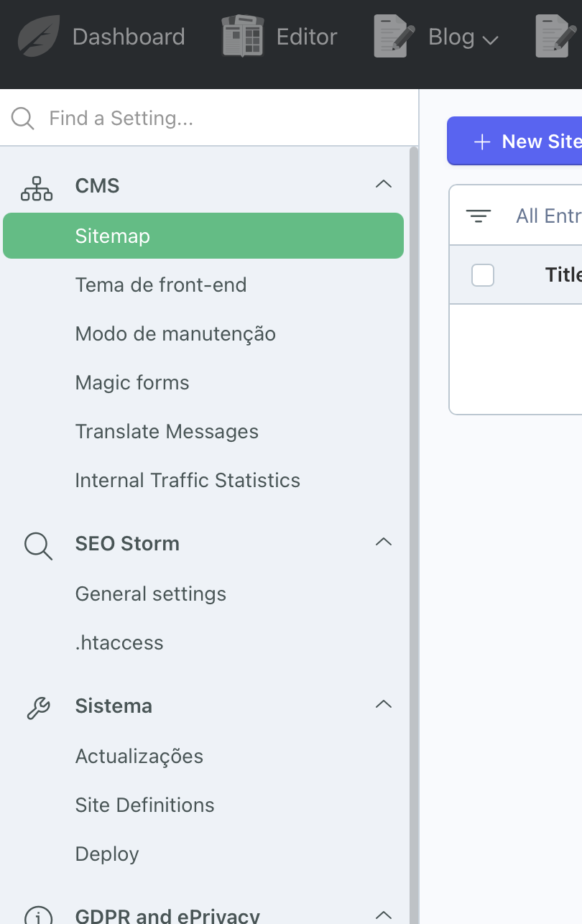This screenshot has height=924, width=582.
Task: Open Tema de front-end settings
Action: [161, 285]
